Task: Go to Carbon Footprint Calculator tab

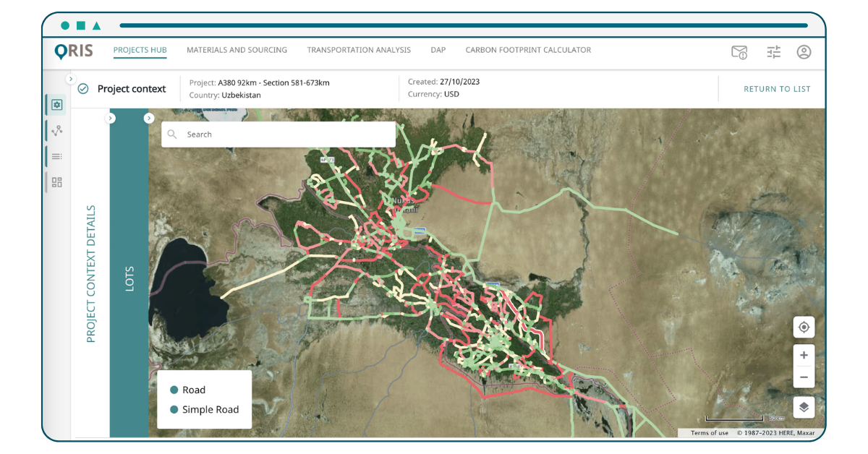Action: (528, 51)
